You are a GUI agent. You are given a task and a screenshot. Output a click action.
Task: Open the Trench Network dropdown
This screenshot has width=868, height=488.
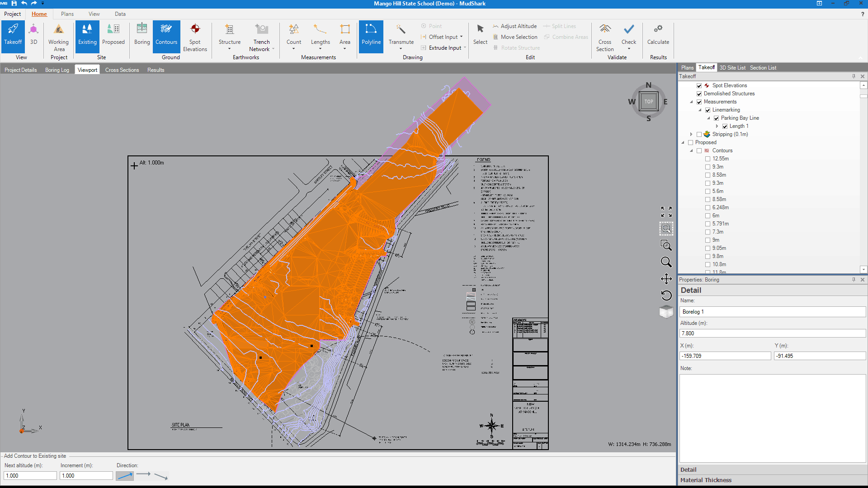pos(273,49)
